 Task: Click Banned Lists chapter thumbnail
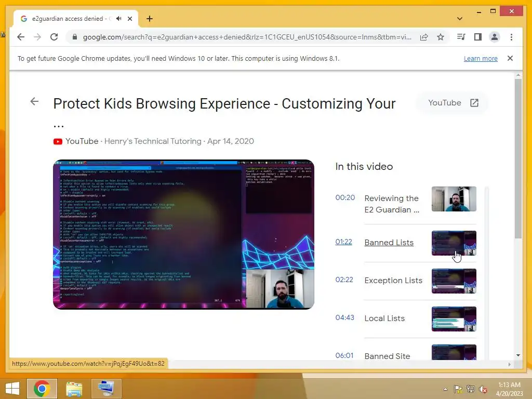[454, 243]
